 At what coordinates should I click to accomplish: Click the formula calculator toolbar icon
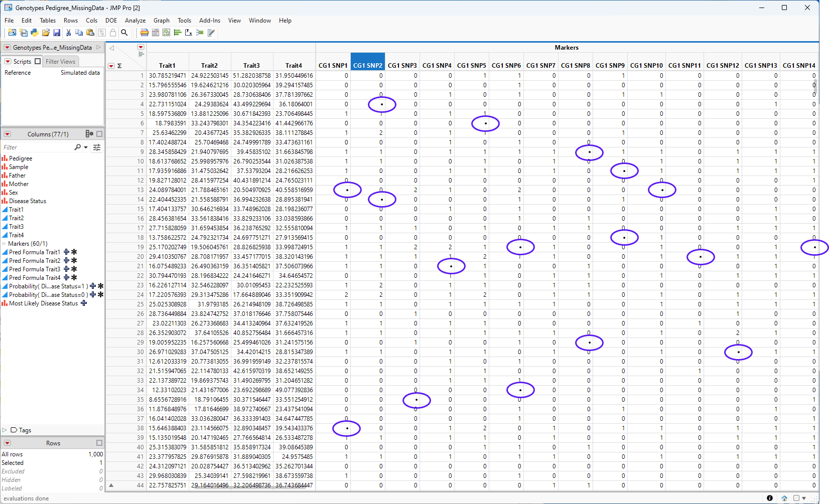click(x=156, y=33)
